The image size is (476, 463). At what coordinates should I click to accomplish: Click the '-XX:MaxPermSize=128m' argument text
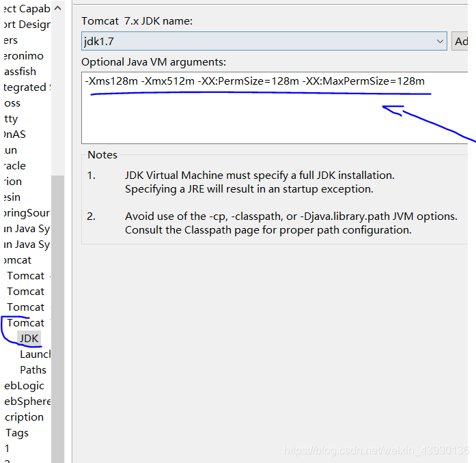[363, 81]
